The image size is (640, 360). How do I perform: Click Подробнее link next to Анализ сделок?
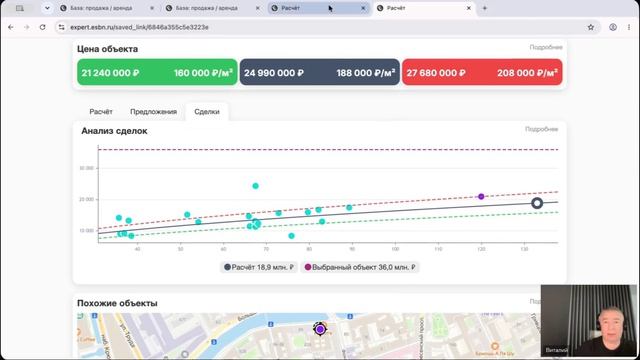click(x=542, y=129)
